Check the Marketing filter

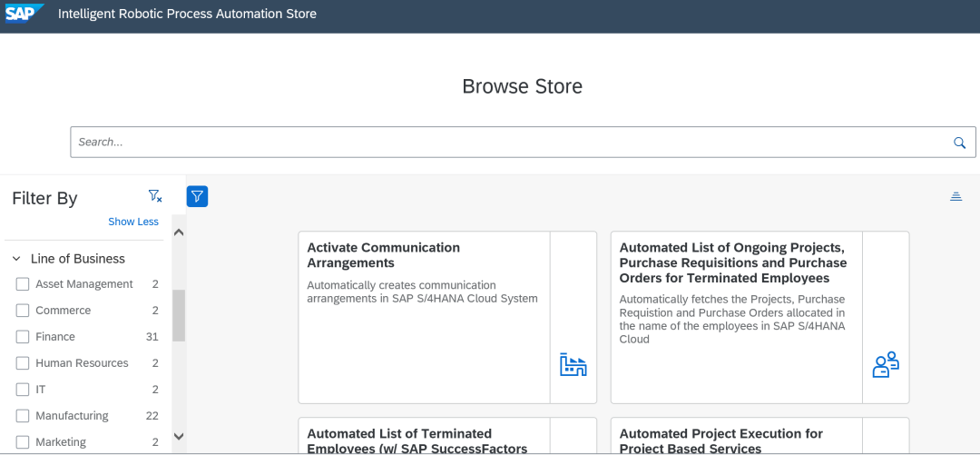coord(23,442)
